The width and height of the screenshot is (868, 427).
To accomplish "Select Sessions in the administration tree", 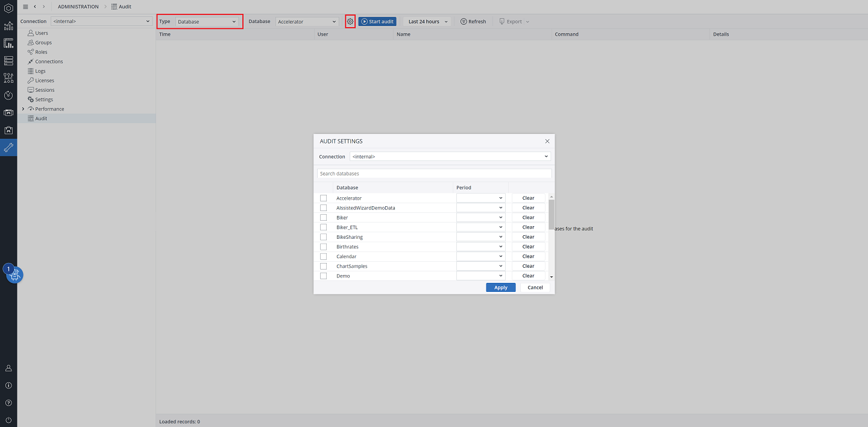I will (45, 90).
